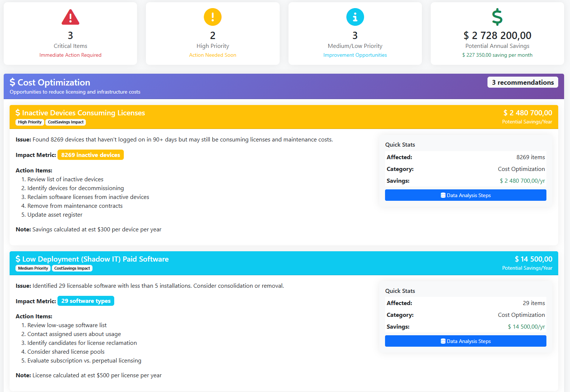Select the Medium/Low Priority summary card
The width and height of the screenshot is (570, 392).
(x=355, y=34)
